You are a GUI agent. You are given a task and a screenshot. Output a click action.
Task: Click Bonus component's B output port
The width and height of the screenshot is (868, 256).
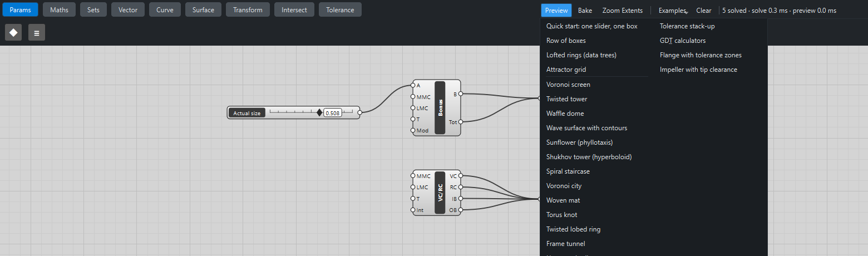[x=461, y=94]
